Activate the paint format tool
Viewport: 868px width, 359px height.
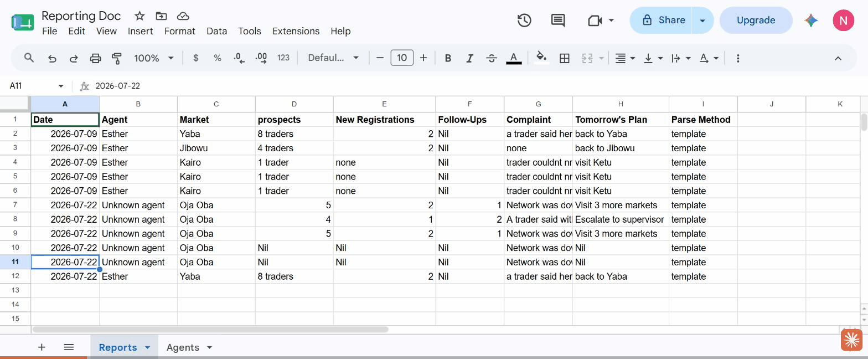pyautogui.click(x=117, y=58)
